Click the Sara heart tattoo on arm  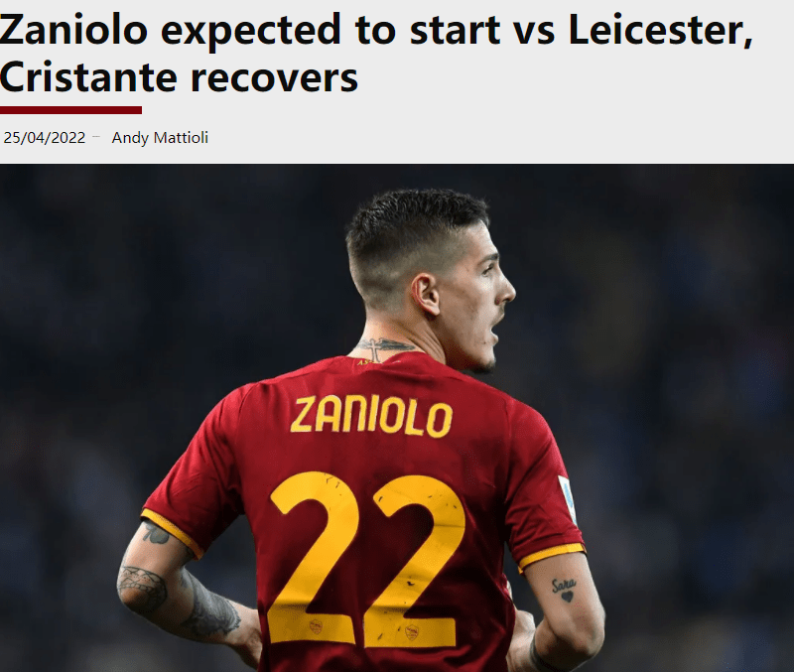[564, 590]
